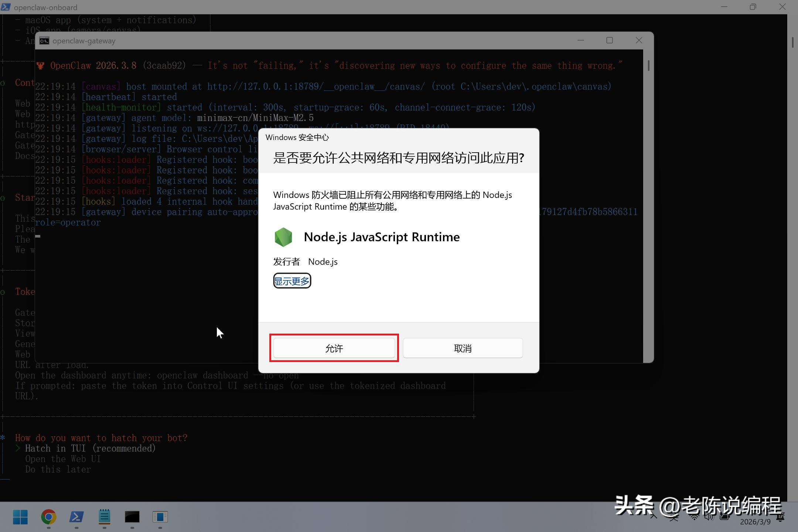Select Open the Web UI option
This screenshot has width=798, height=532.
[63, 459]
